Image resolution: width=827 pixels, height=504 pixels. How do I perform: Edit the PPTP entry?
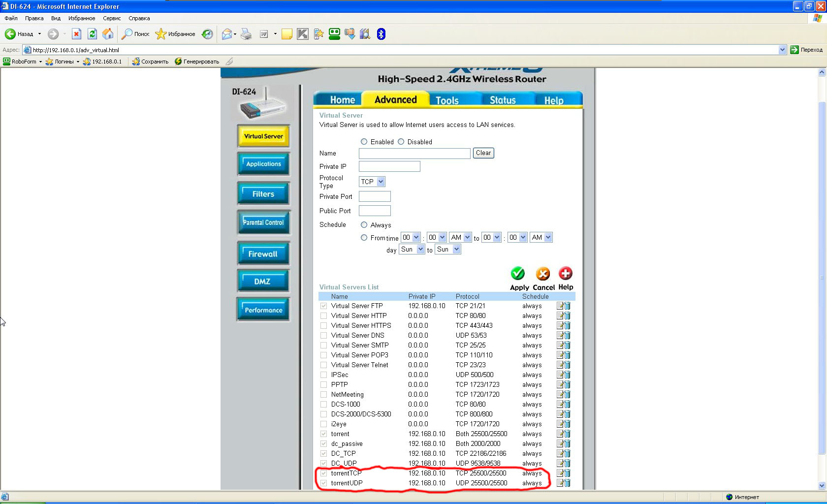560,384
